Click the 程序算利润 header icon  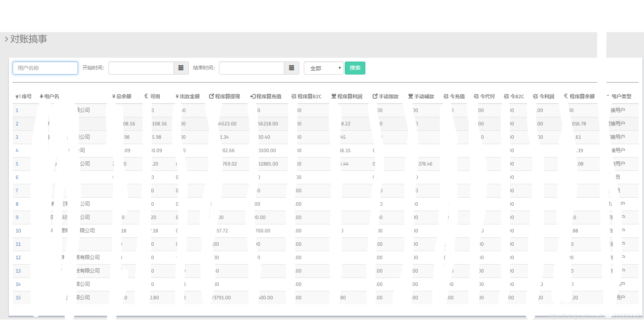pyautogui.click(x=334, y=96)
